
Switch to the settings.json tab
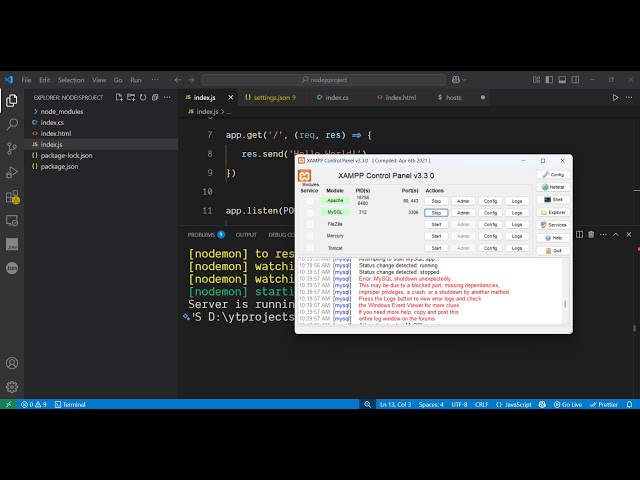coord(271,98)
